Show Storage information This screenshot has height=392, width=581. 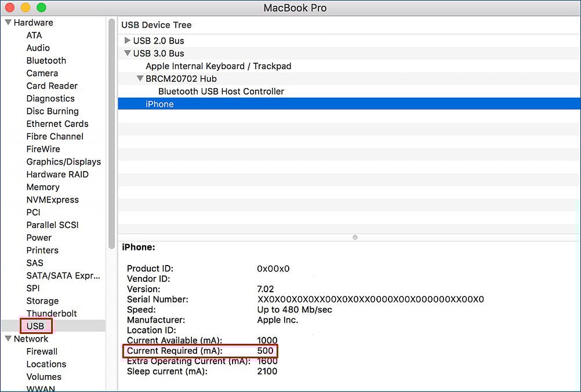[x=42, y=300]
